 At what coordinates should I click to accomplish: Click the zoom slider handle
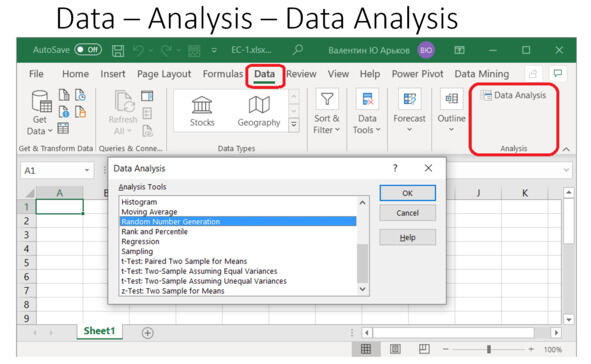click(x=488, y=349)
